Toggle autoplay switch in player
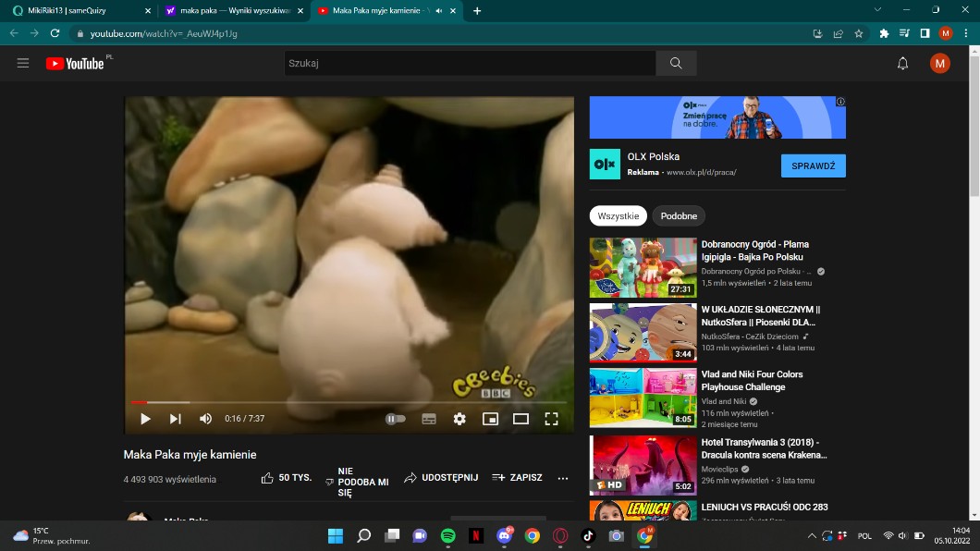 [396, 419]
